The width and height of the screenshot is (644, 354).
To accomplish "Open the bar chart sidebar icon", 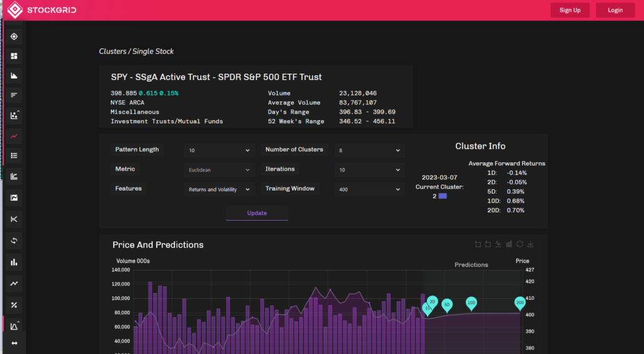I will coord(14,262).
